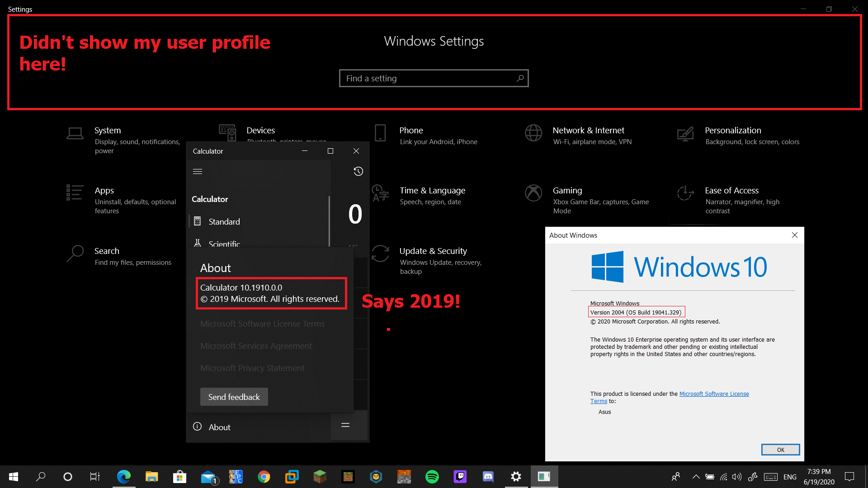Viewport: 868px width, 488px height.
Task: Restore down the Settings window
Action: click(829, 9)
